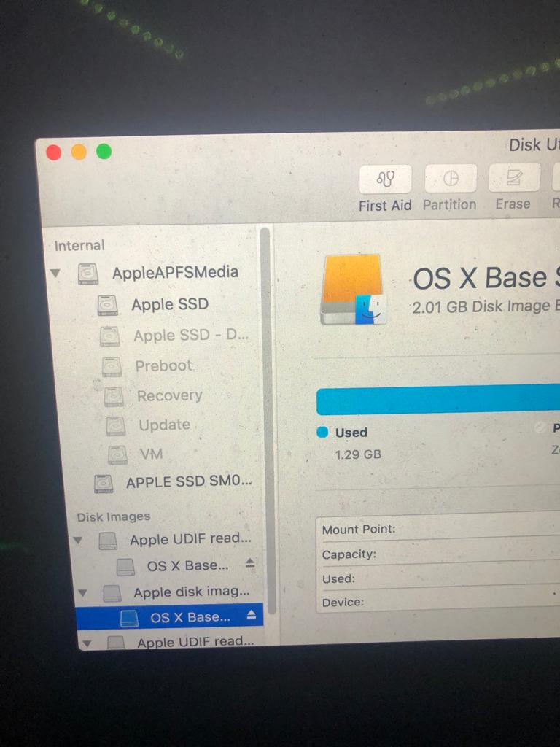Click the Preboot volume icon
560x747 pixels.
(x=112, y=366)
